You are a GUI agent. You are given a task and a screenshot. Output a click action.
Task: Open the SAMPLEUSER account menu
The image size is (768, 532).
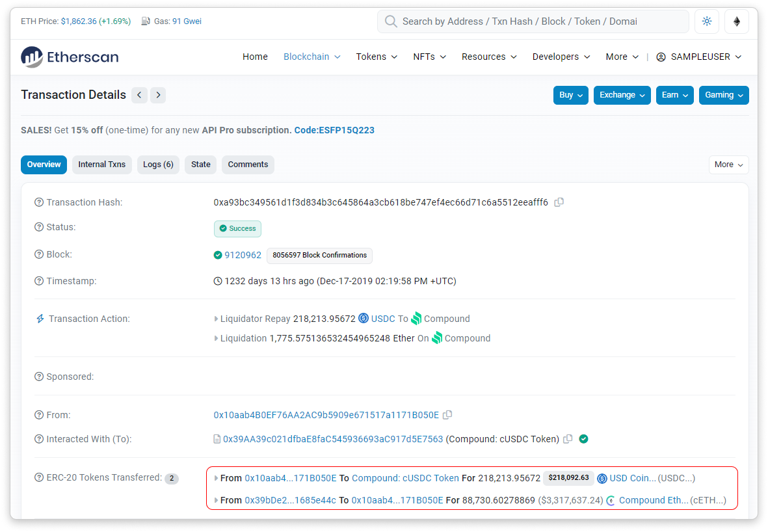pyautogui.click(x=698, y=57)
